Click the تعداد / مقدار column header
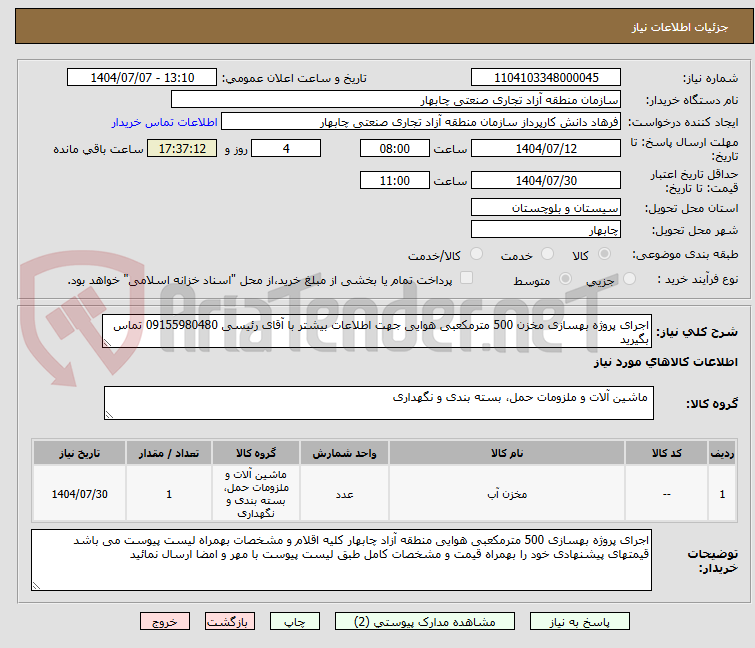The width and height of the screenshot is (755, 648). pyautogui.click(x=169, y=453)
